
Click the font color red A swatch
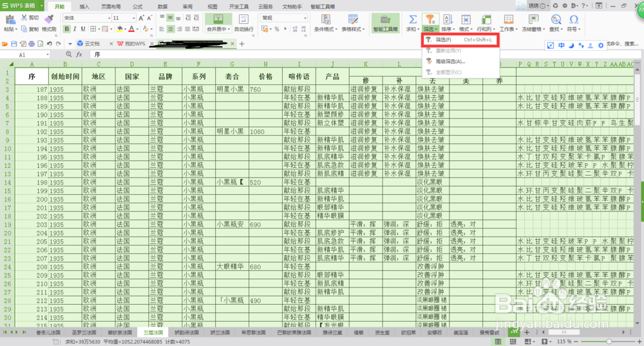coord(131,29)
